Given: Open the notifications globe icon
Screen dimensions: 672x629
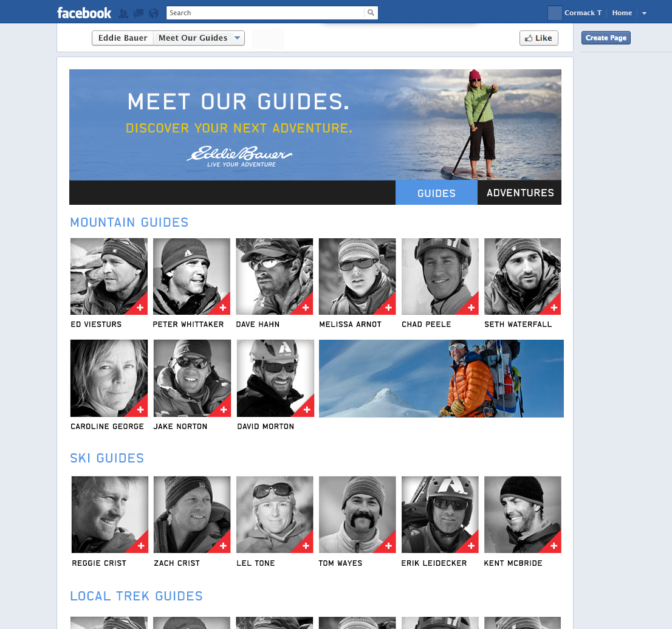Looking at the screenshot, I should coord(154,13).
